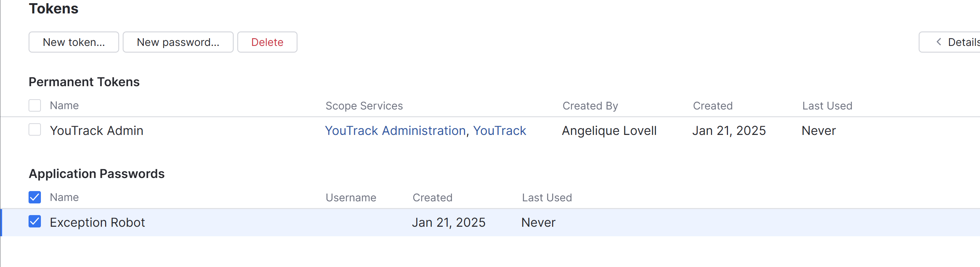The width and height of the screenshot is (980, 267).
Task: Expand the Details panel chevron
Action: [x=938, y=42]
